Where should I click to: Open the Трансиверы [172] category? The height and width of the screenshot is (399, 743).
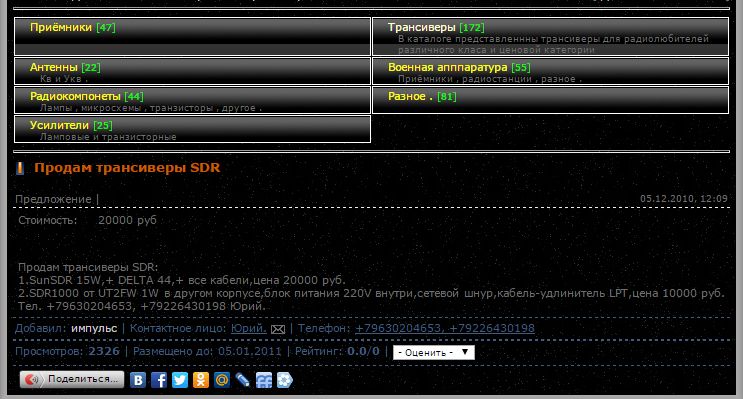pos(436,27)
